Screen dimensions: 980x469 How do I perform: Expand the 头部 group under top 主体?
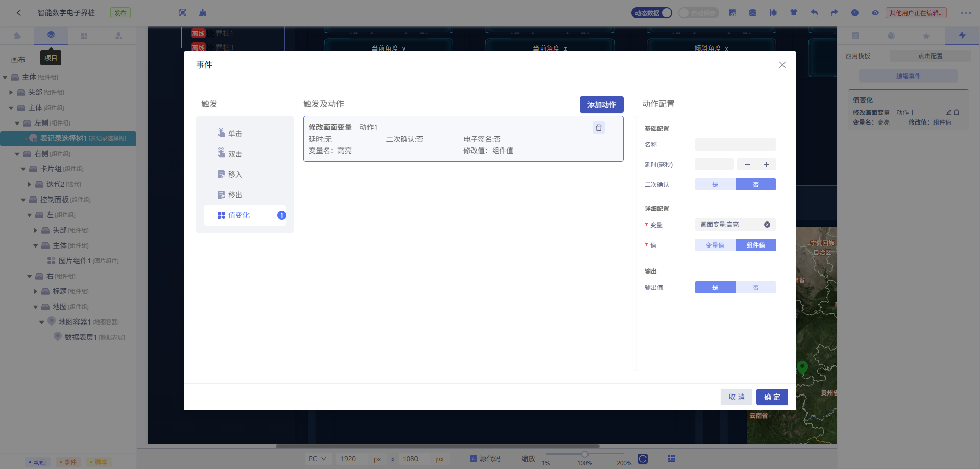[11, 93]
